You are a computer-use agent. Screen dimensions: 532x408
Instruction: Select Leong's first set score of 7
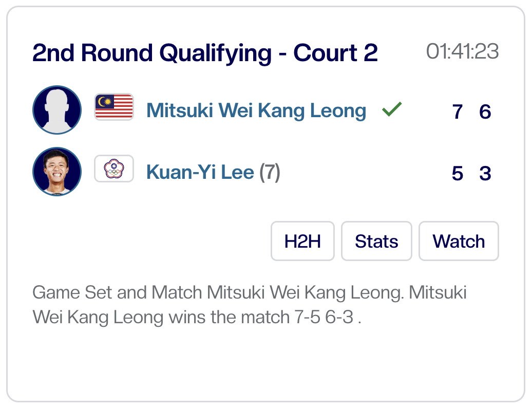pos(458,112)
